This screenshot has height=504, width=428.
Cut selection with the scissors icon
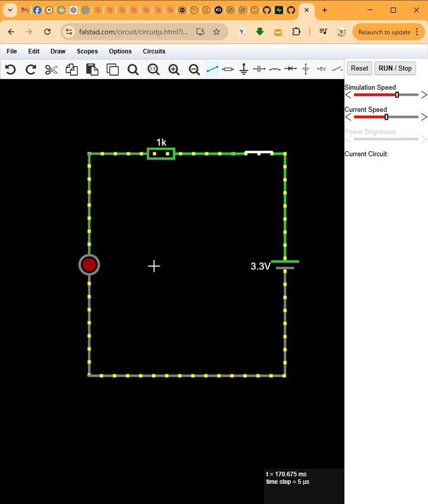[x=51, y=70]
